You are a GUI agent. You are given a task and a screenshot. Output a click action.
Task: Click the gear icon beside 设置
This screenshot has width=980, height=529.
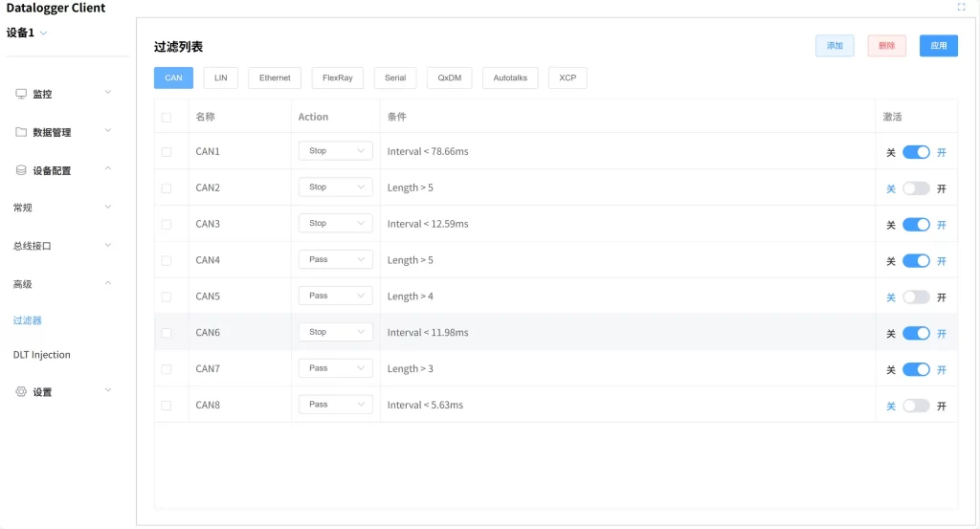coord(21,391)
